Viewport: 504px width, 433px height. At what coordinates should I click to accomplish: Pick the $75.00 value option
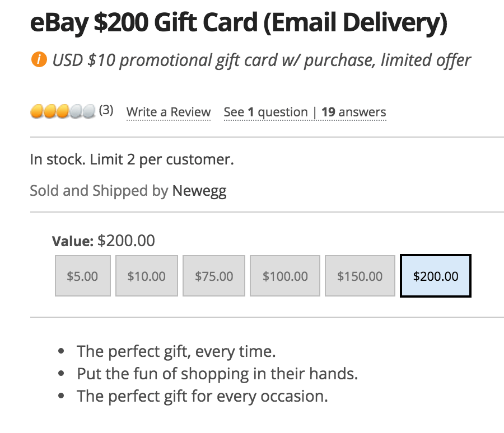click(x=214, y=276)
